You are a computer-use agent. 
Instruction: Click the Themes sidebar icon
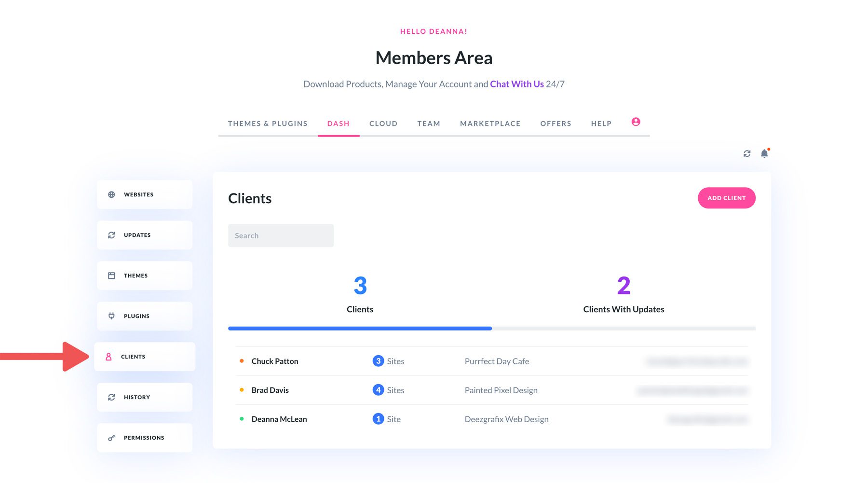click(111, 275)
